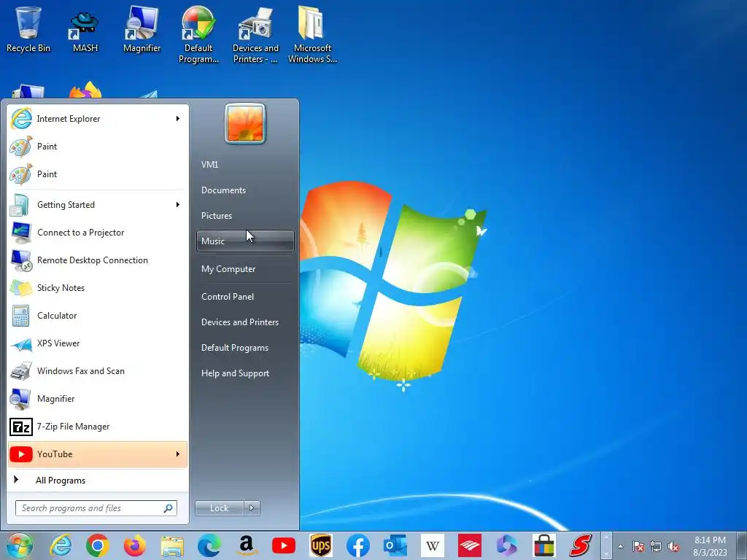Click the Search programs and files box
The image size is (747, 560).
[x=96, y=508]
